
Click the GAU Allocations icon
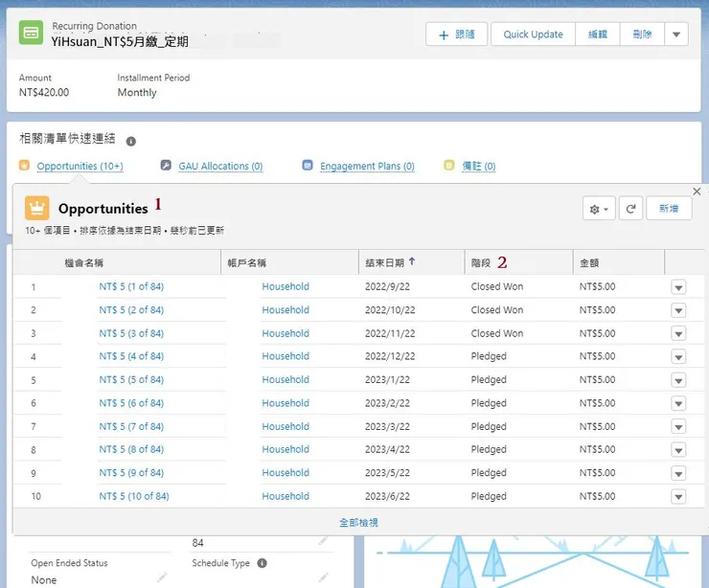click(x=166, y=165)
